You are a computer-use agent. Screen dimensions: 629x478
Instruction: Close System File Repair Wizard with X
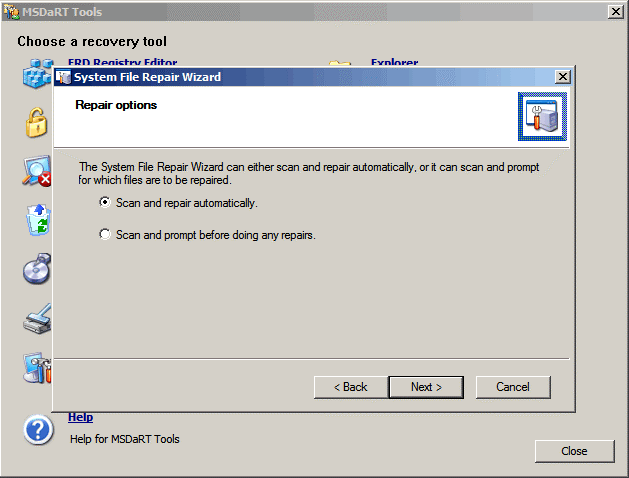point(562,77)
